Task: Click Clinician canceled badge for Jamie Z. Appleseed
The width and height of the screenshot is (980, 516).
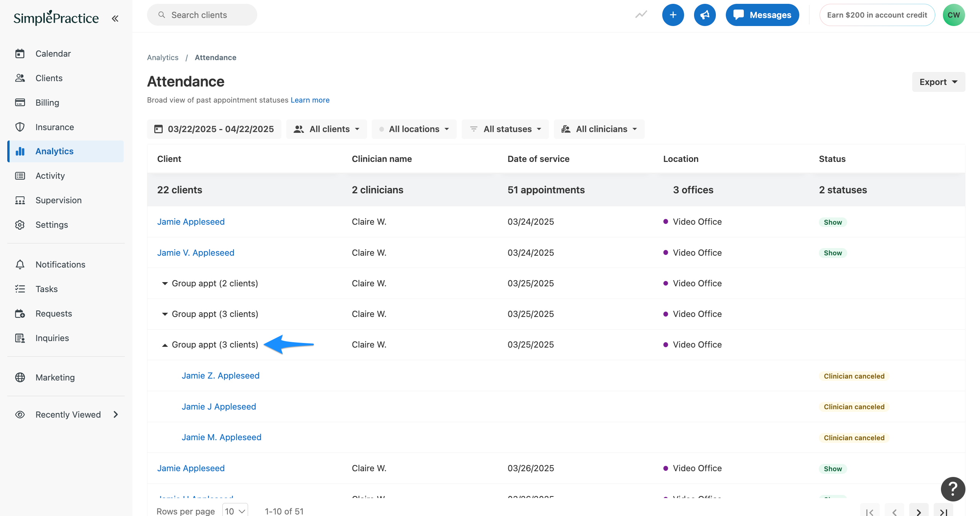Action: coord(854,376)
